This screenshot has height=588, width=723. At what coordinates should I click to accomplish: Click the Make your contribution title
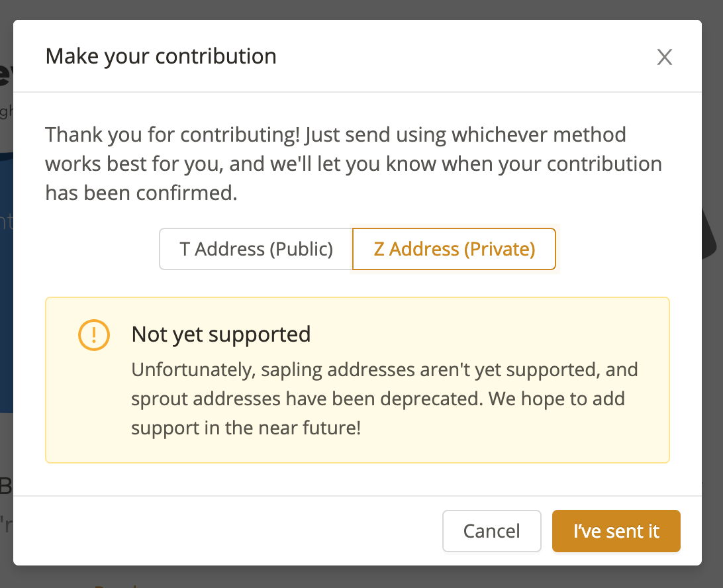tap(161, 56)
